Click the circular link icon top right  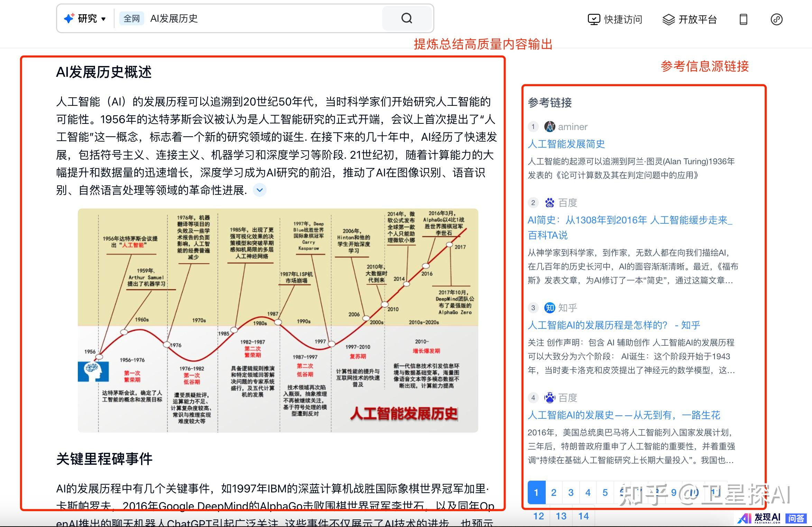[x=776, y=19]
